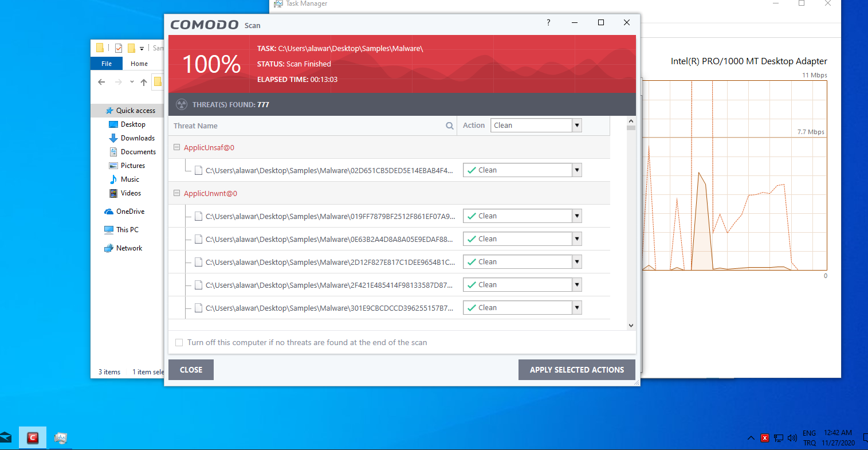
Task: Open Music in Explorer sidebar
Action: click(130, 179)
